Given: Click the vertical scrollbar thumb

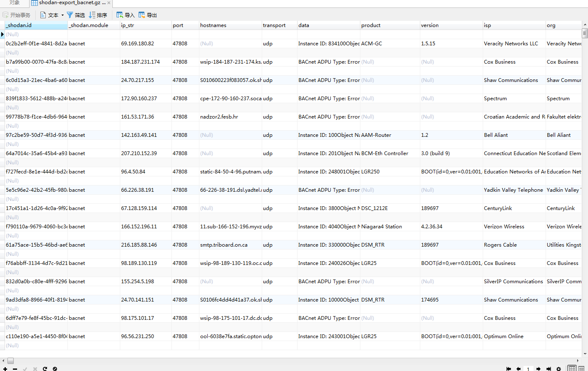Looking at the screenshot, I should click(585, 33).
